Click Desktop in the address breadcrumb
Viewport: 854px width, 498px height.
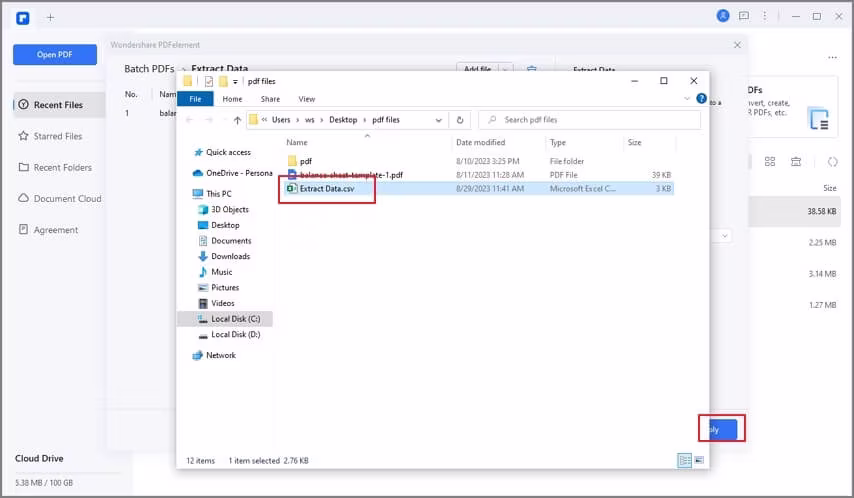pyautogui.click(x=343, y=120)
